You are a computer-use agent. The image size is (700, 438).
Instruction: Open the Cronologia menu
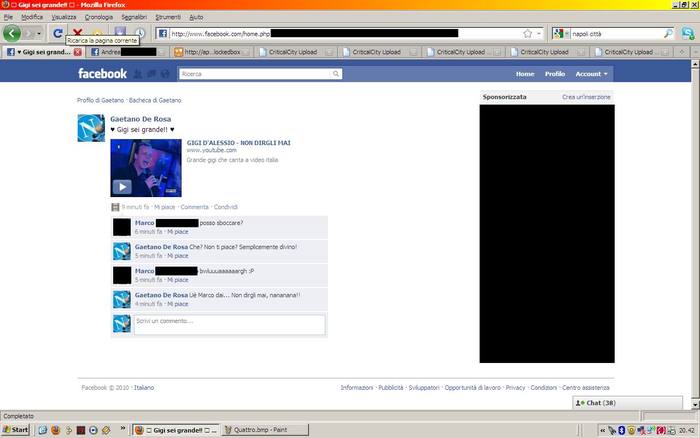point(99,17)
